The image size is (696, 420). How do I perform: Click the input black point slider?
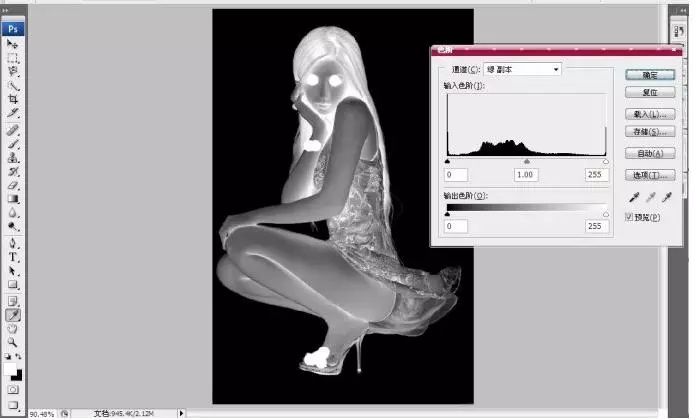pos(447,162)
